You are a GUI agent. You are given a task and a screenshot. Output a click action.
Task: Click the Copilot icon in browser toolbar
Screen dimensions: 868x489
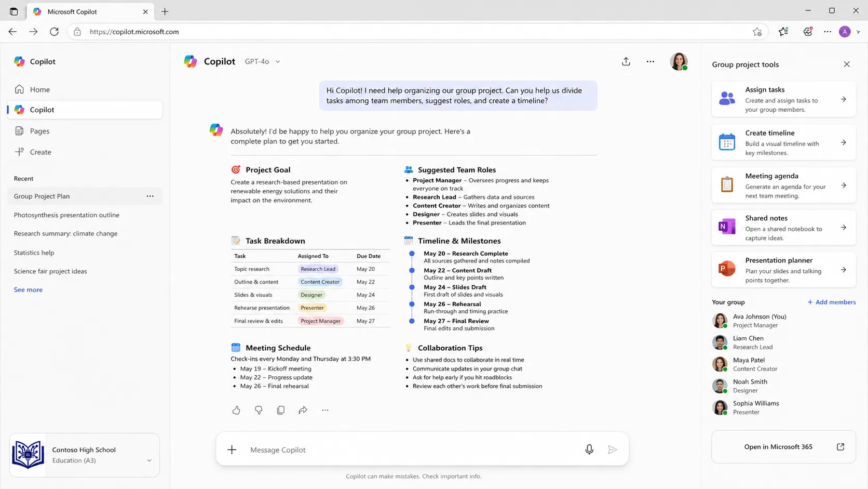[x=808, y=32]
